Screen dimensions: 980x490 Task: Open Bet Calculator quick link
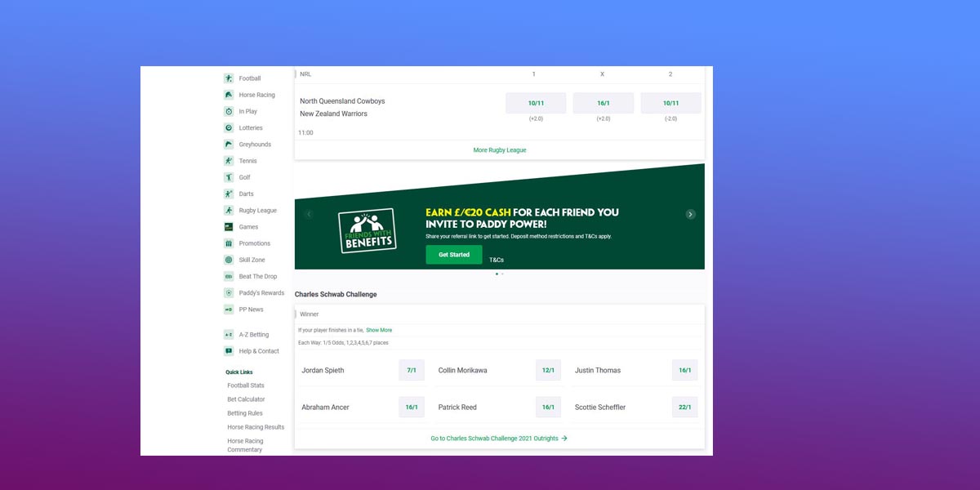point(246,399)
